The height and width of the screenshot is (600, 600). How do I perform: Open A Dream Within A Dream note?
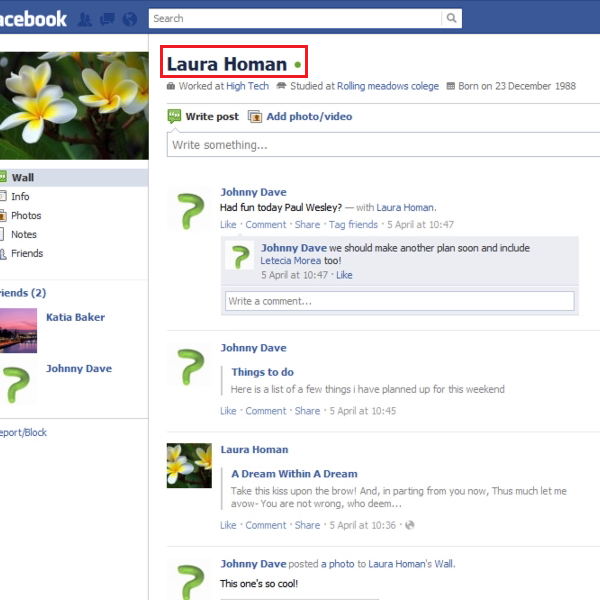tap(294, 474)
